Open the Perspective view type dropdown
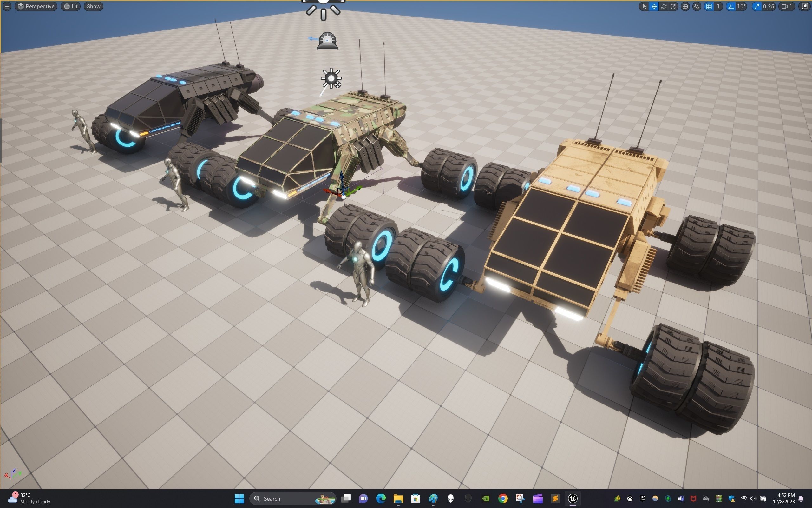The width and height of the screenshot is (812, 508). point(36,6)
